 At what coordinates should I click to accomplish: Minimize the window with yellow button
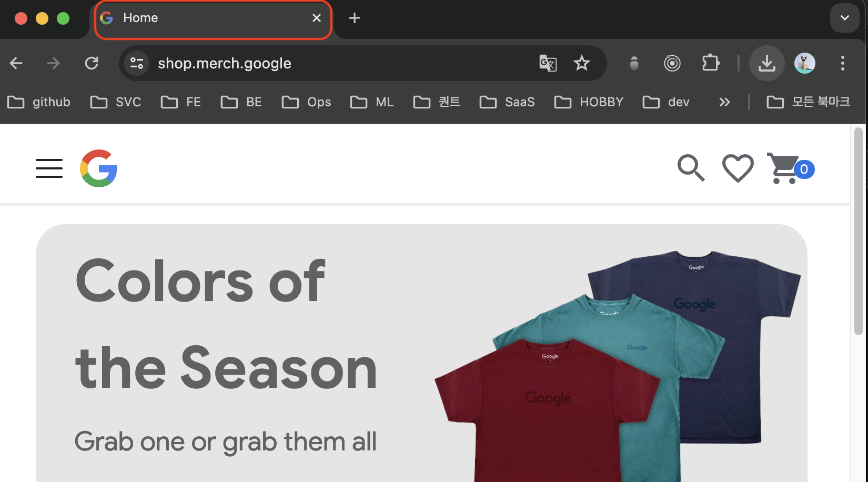point(42,18)
